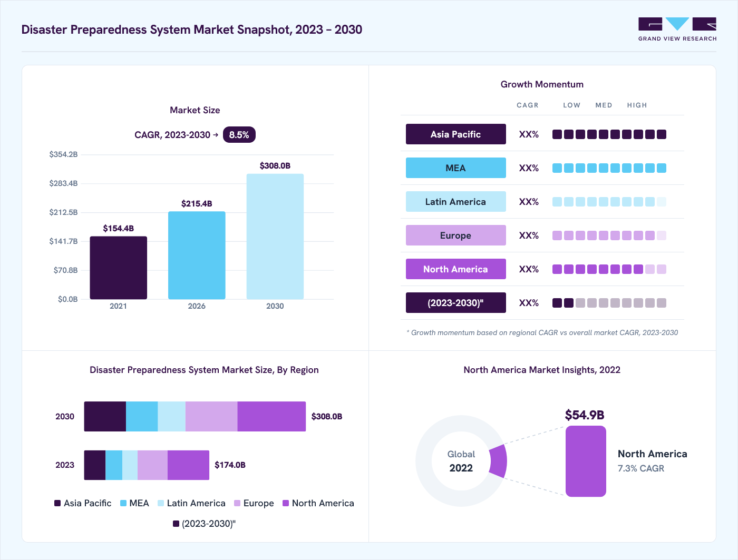738x560 pixels.
Task: Click the Europe region label in Growth Momentum
Action: coord(456,235)
